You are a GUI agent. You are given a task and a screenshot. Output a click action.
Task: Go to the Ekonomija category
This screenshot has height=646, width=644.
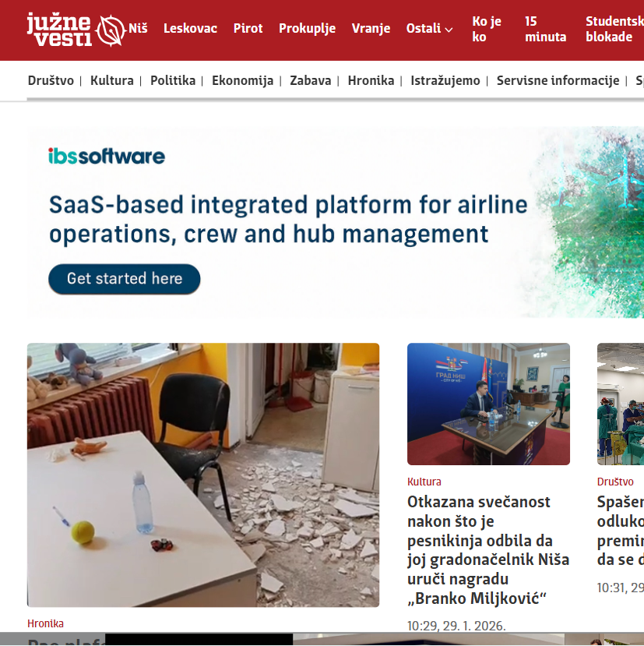click(x=242, y=80)
